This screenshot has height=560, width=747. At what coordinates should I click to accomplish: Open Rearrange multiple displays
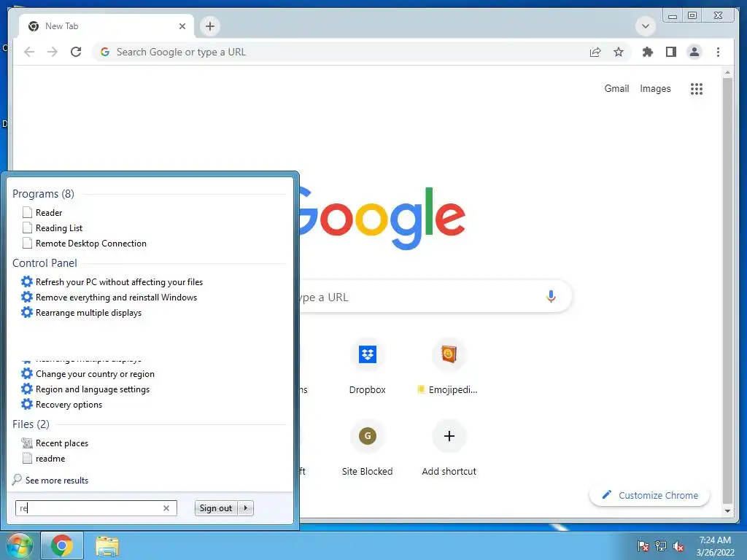(88, 312)
